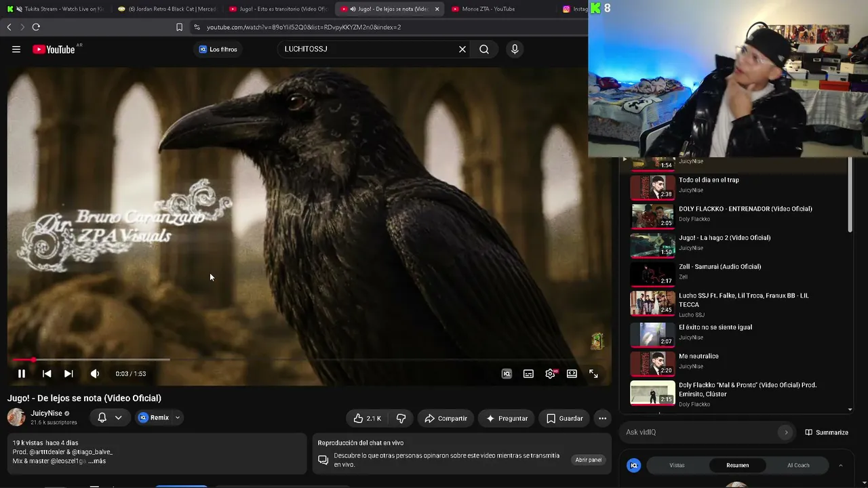Image resolution: width=868 pixels, height=488 pixels.
Task: Bookmark this page in the address bar
Action: tap(179, 27)
